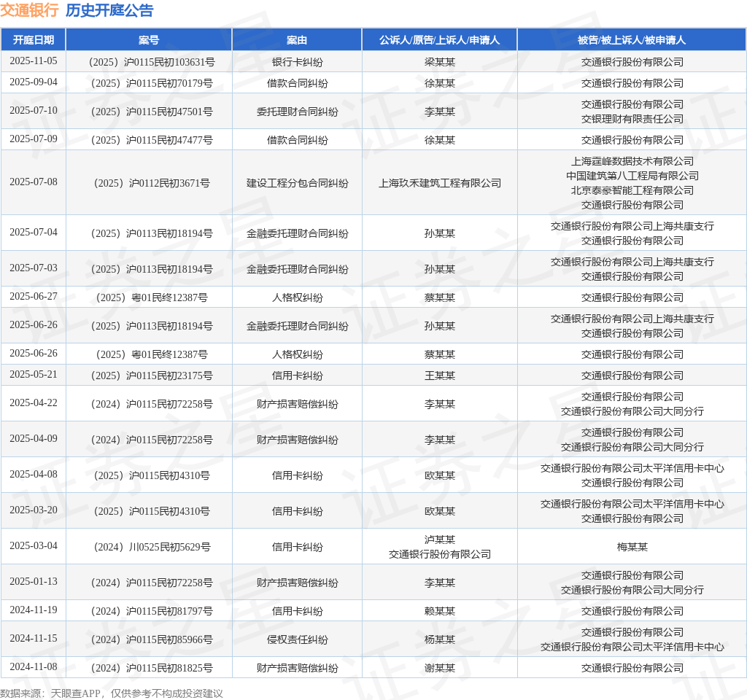This screenshot has width=747, height=700.
Task: Click defendant 交银理财有限责任公司
Action: (632, 119)
